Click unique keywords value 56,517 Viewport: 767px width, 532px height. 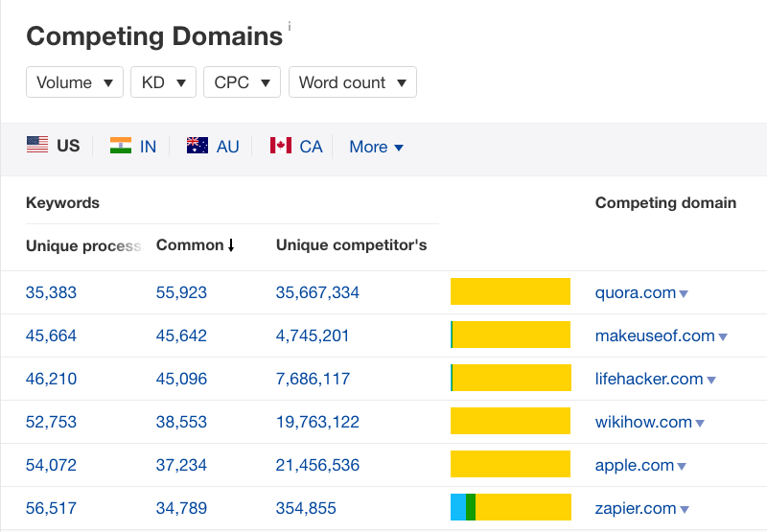coord(51,508)
